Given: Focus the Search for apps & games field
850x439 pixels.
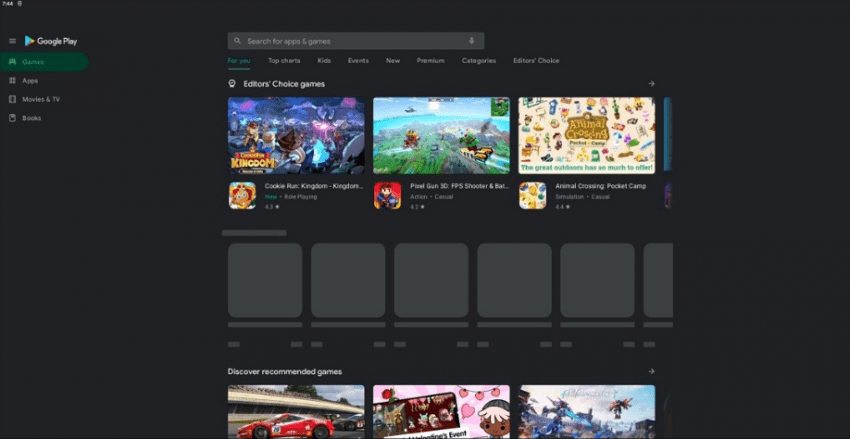Looking at the screenshot, I should click(x=356, y=41).
